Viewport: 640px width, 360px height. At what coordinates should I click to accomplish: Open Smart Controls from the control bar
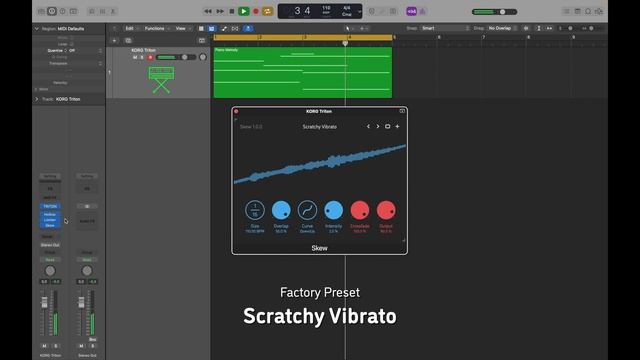point(92,11)
